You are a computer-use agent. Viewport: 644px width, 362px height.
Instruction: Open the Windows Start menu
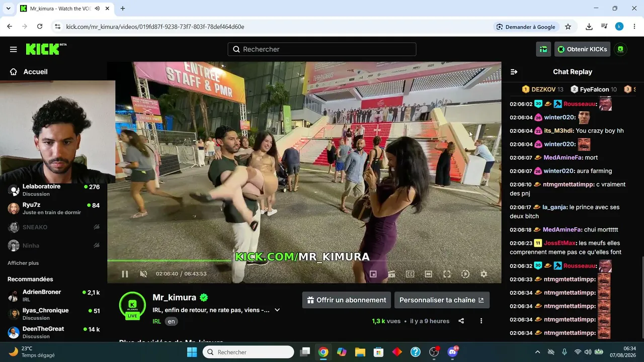coord(192,352)
